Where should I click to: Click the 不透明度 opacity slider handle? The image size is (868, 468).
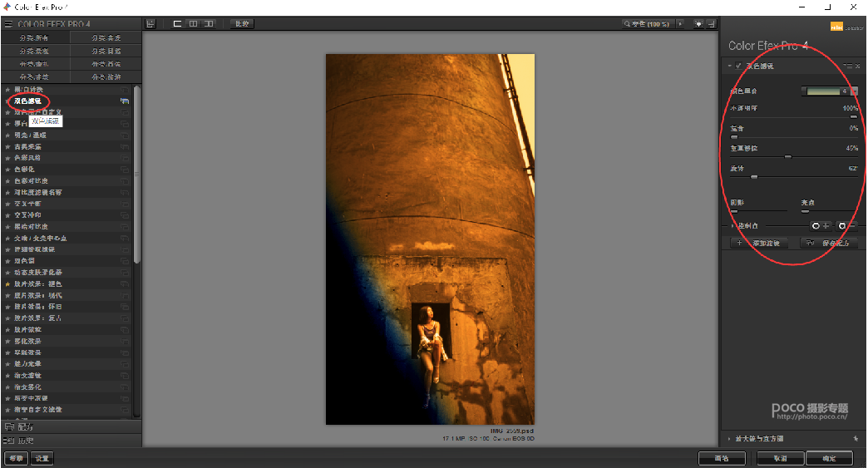pyautogui.click(x=854, y=116)
